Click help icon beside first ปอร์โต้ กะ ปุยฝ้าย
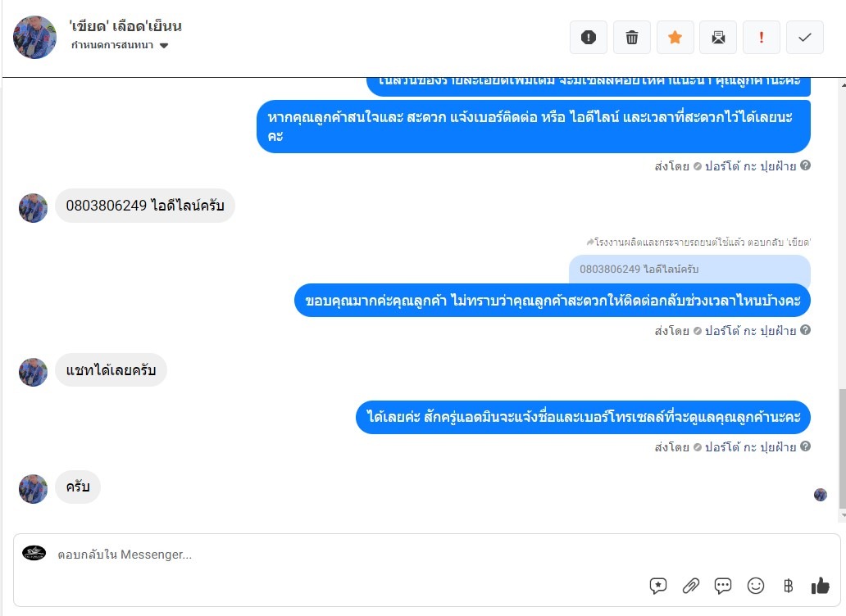846x616 pixels. [805, 165]
